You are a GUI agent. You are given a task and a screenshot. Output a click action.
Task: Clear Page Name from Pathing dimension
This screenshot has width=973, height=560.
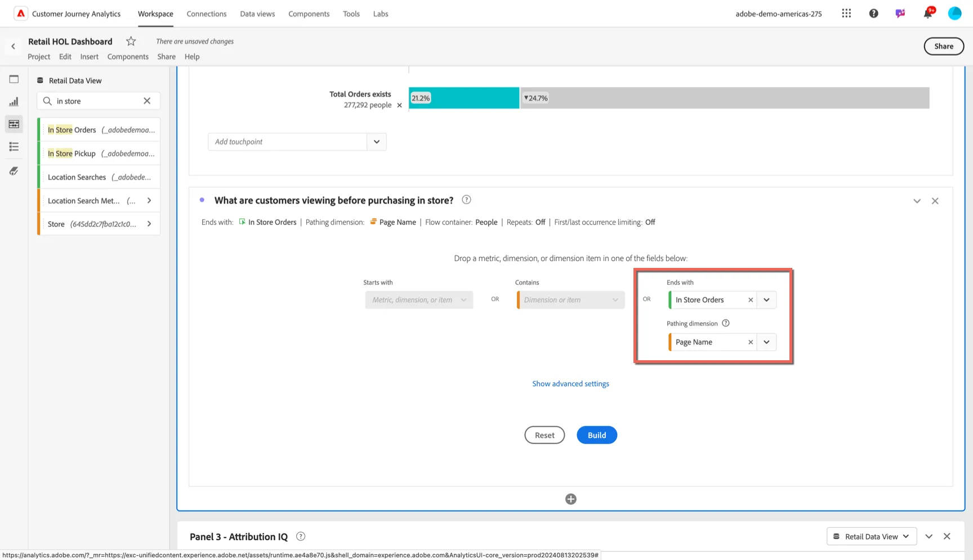click(751, 342)
